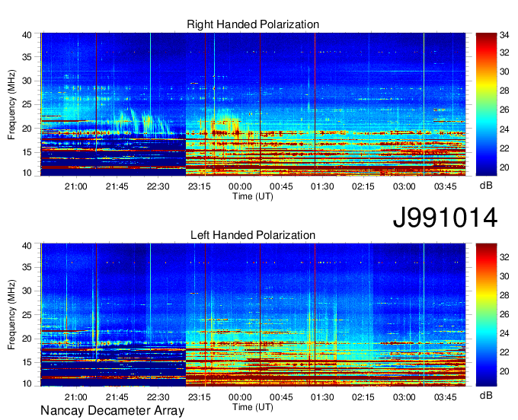Click the 00:45 tick of the right-handed plot

point(281,186)
